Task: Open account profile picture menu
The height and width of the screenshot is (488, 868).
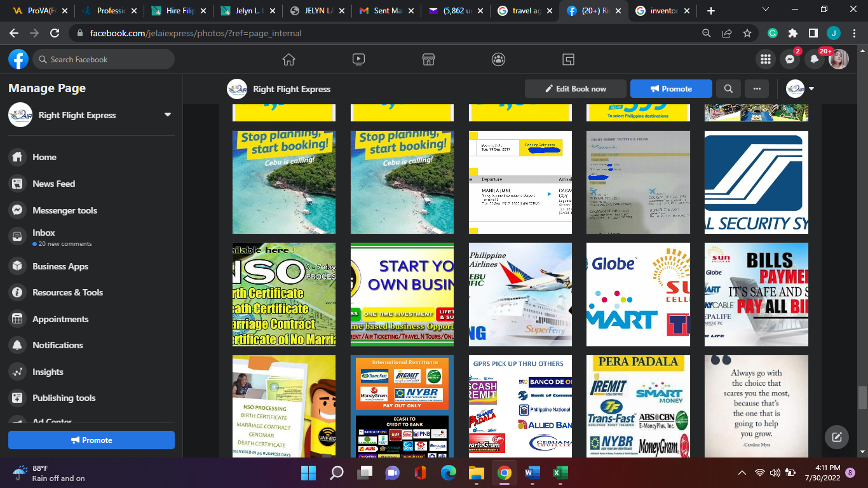Action: [839, 59]
